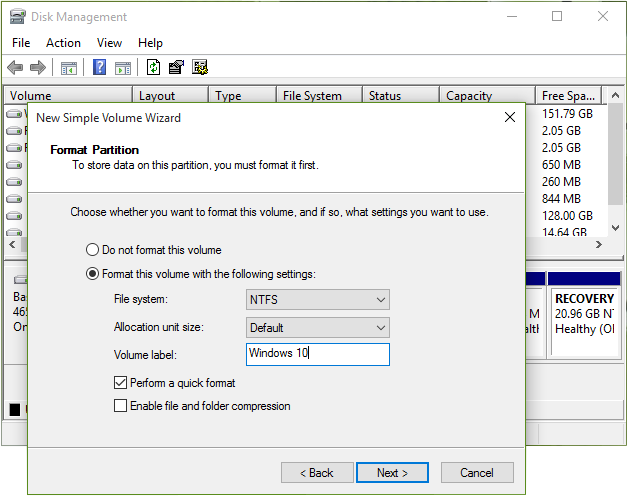Open Help via blue question mark icon
This screenshot has height=496, width=627.
tap(100, 68)
